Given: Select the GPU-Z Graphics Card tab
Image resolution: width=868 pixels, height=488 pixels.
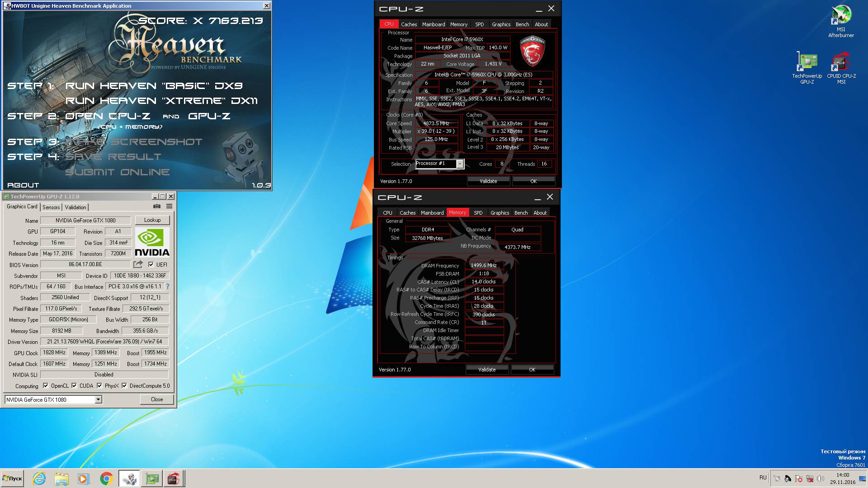Looking at the screenshot, I should (x=22, y=206).
